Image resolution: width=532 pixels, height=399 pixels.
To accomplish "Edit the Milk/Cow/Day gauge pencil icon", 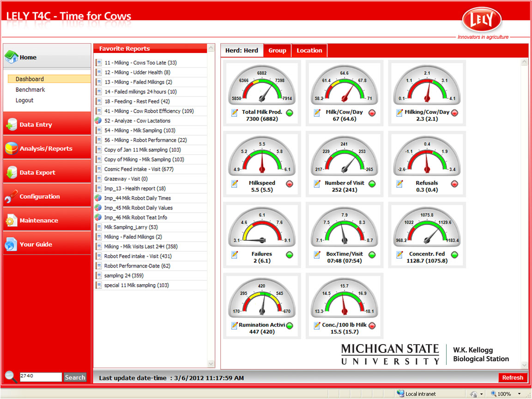I will [x=317, y=113].
